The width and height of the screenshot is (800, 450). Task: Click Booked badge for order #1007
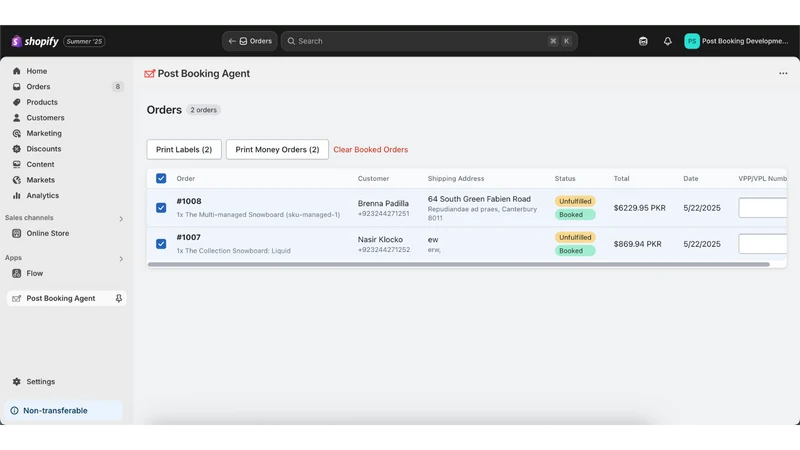coord(575,251)
